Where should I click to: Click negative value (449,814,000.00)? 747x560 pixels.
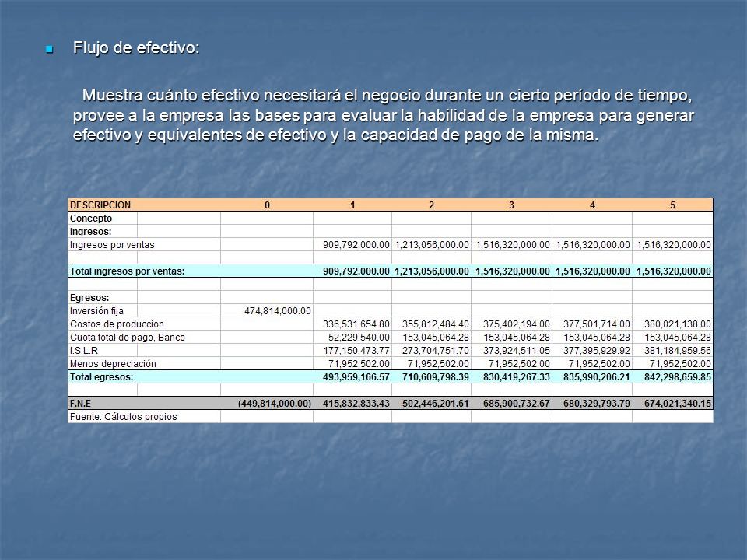pyautogui.click(x=275, y=404)
